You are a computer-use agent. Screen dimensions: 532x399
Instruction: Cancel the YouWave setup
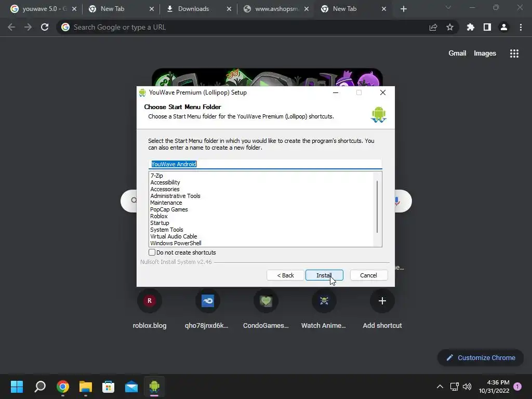[368, 275]
